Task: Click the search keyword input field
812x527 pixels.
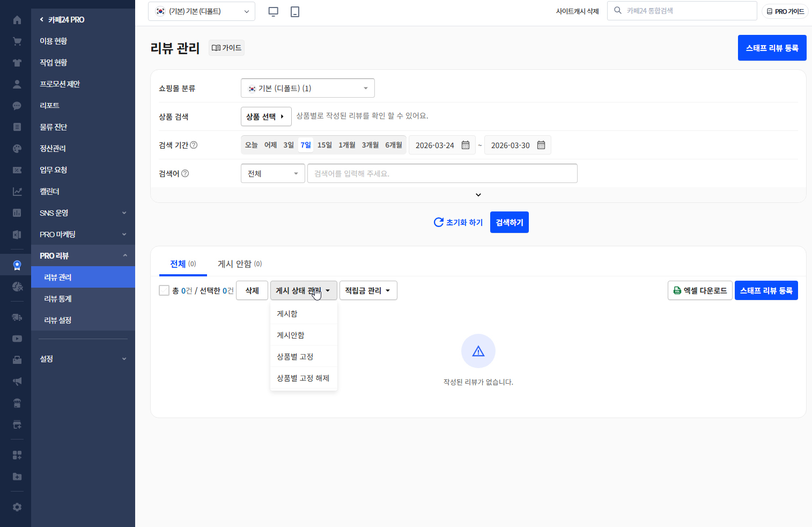Action: 442,173
